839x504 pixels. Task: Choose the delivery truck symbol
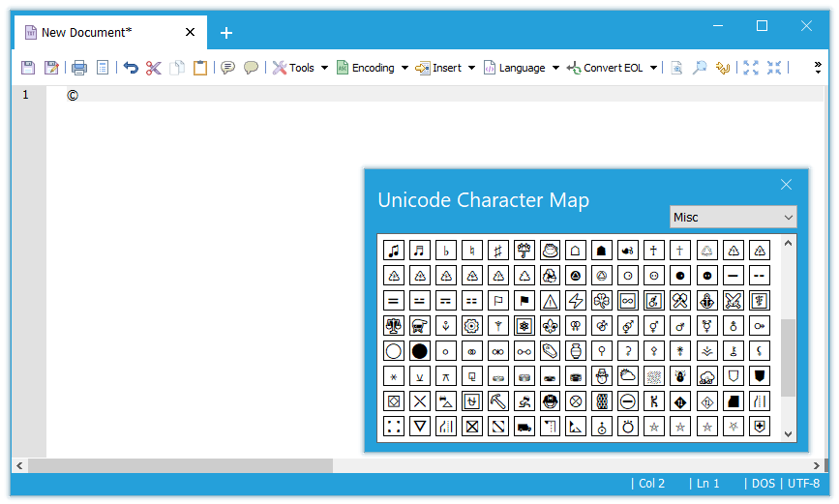tap(524, 426)
